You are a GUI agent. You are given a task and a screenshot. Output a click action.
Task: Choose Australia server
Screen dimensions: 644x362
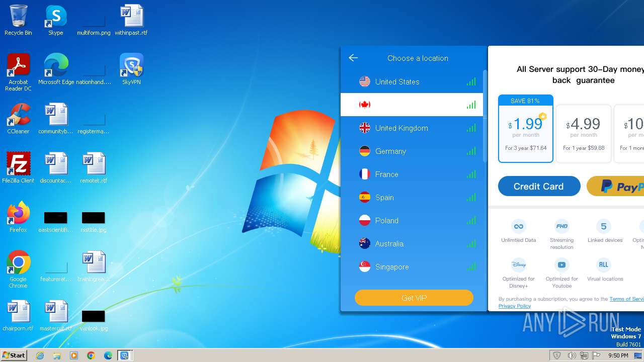point(412,243)
